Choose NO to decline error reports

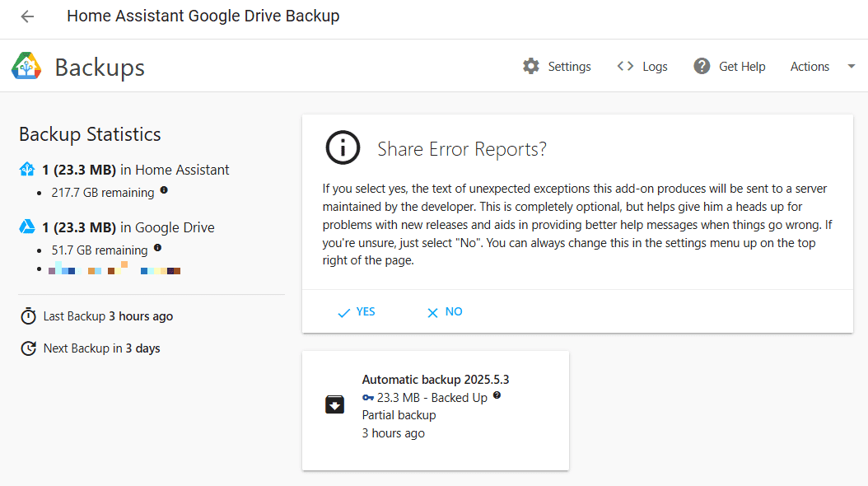point(445,311)
